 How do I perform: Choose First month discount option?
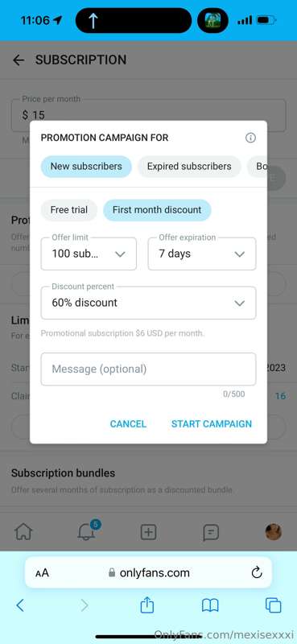pyautogui.click(x=157, y=210)
